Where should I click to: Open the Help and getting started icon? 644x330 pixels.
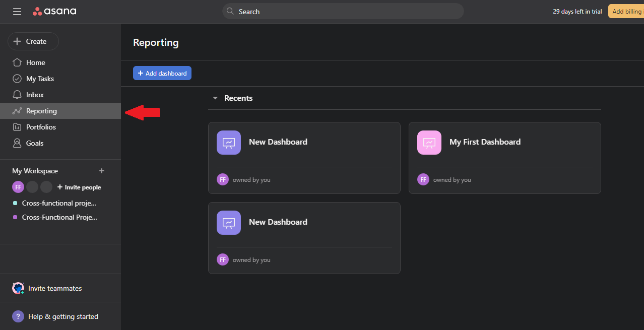pyautogui.click(x=18, y=316)
